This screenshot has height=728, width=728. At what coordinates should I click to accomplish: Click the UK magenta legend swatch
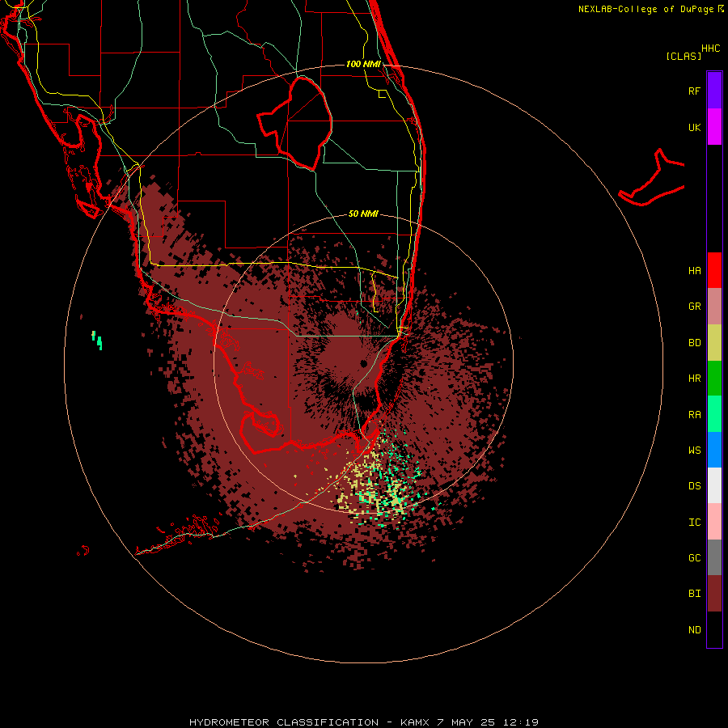(x=714, y=127)
